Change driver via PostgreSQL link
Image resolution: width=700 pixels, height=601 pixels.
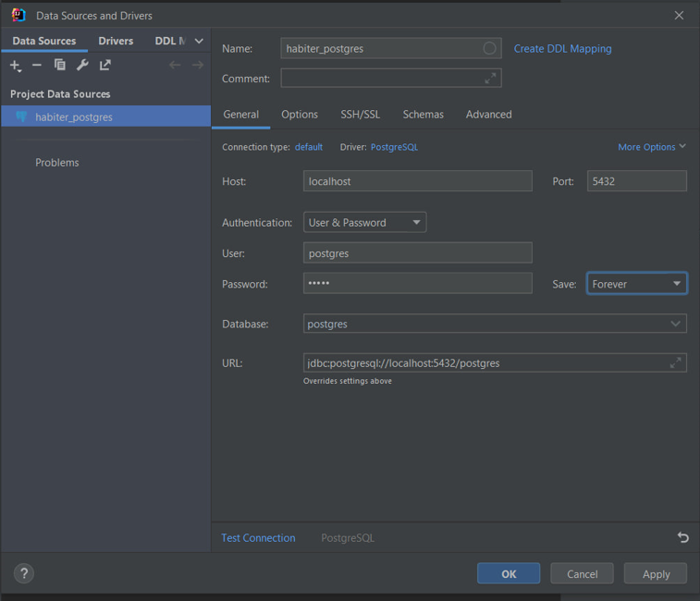[x=394, y=147]
